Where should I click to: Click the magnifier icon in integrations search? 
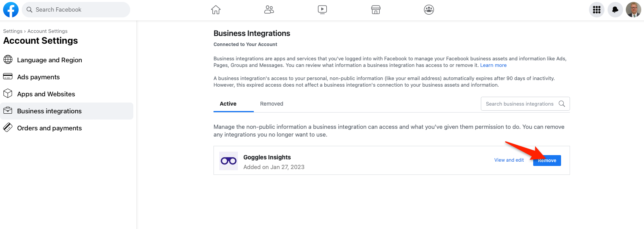coord(562,104)
